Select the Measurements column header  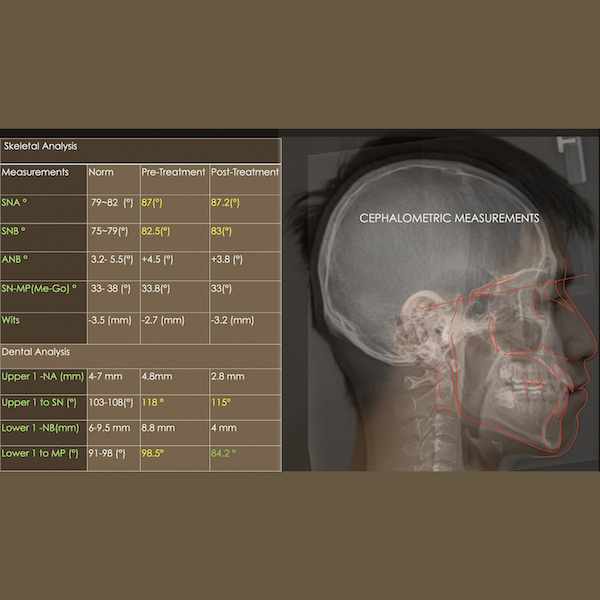[x=35, y=172]
